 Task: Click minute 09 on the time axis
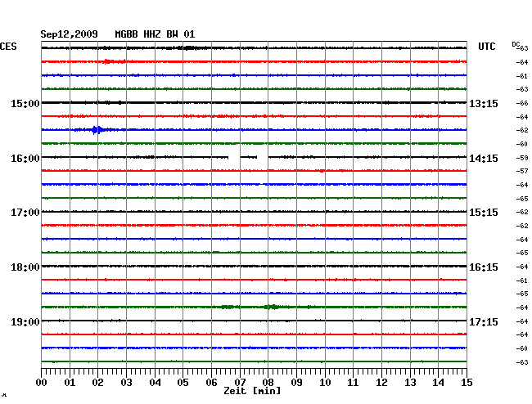296,383
